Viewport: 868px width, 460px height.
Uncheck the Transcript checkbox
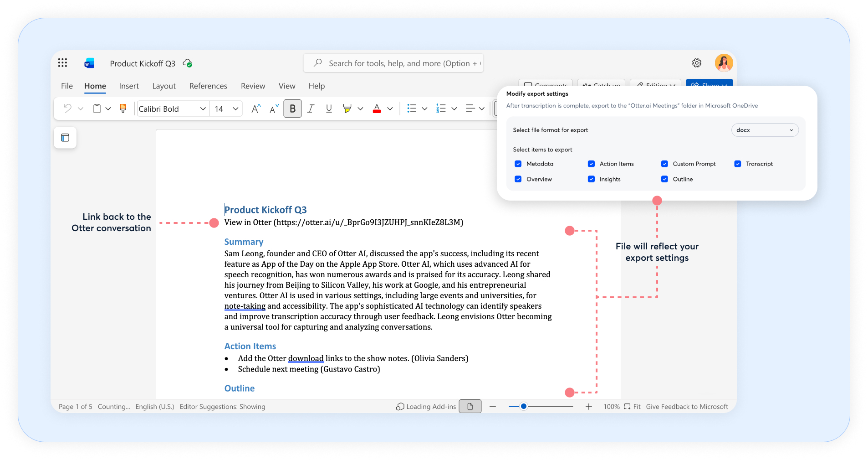(x=737, y=164)
